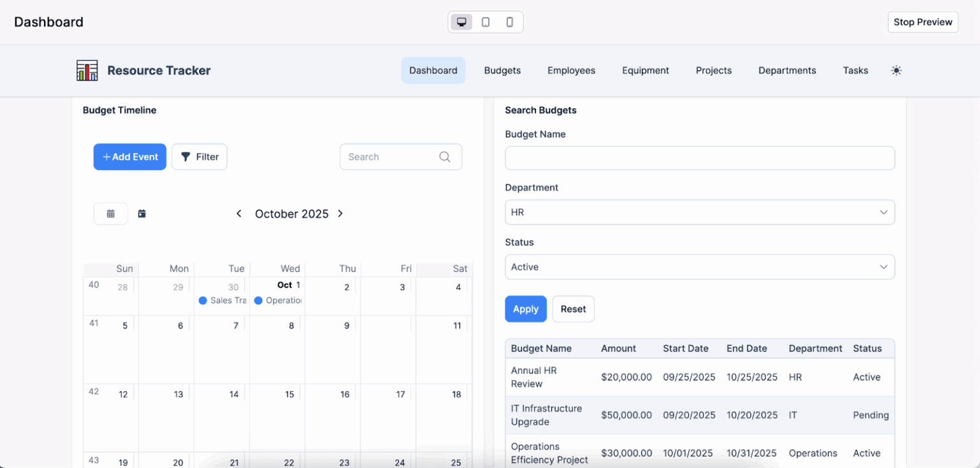The width and height of the screenshot is (980, 468).
Task: Select the dark day calendar view icon
Action: tap(142, 214)
